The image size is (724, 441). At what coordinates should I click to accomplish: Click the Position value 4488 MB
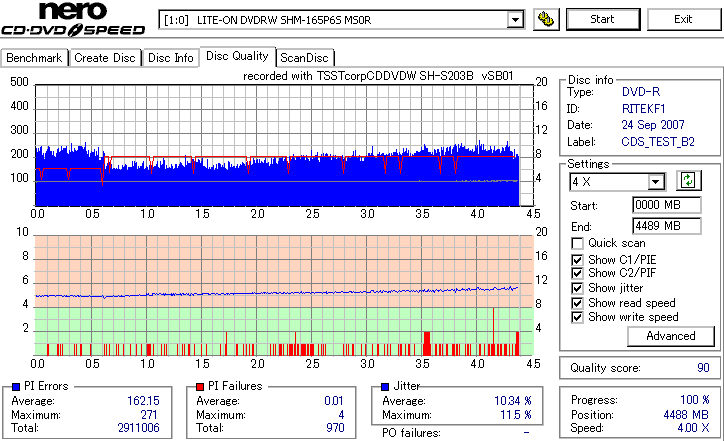(x=686, y=415)
